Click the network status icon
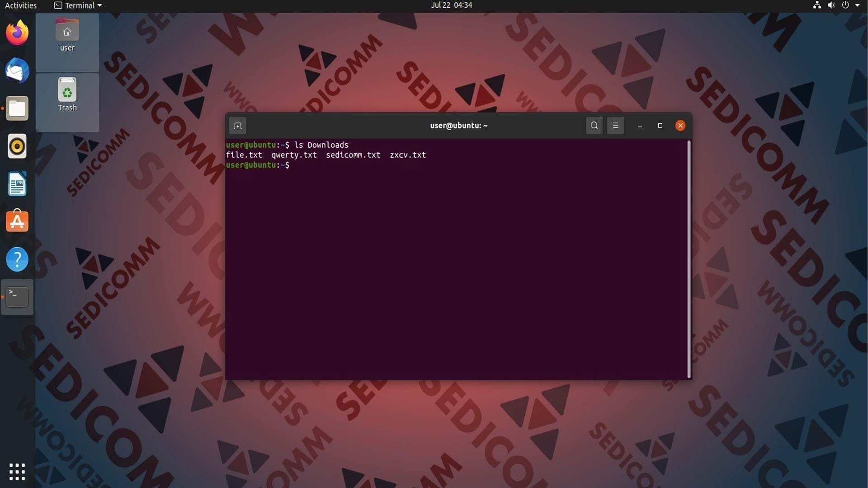Image resolution: width=868 pixels, height=488 pixels. pos(817,5)
